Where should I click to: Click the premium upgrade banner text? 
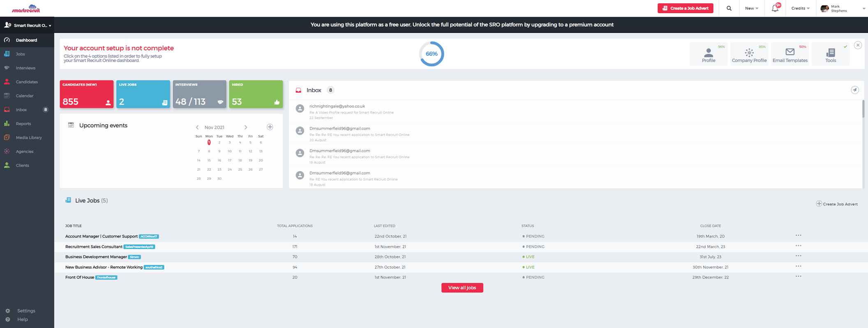click(462, 25)
